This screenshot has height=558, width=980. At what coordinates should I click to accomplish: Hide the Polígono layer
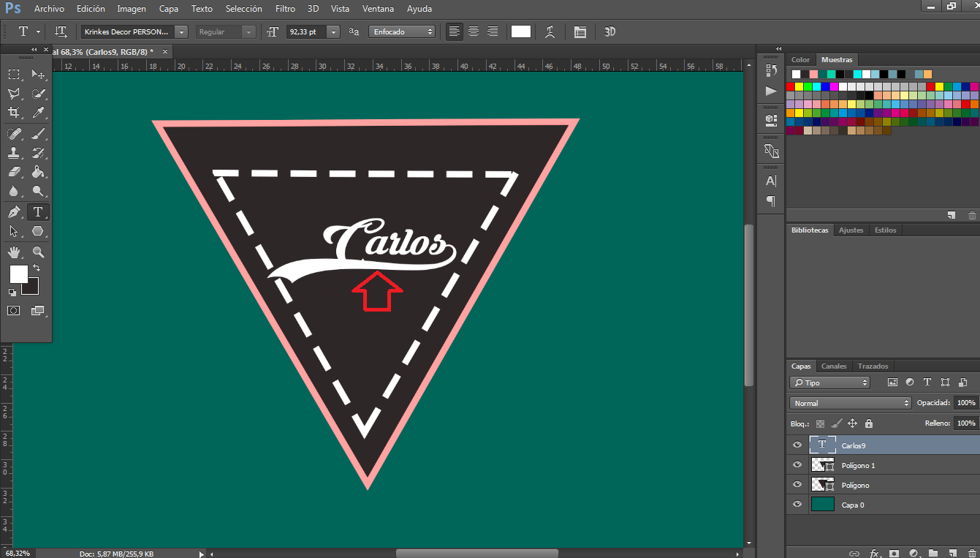[797, 485]
